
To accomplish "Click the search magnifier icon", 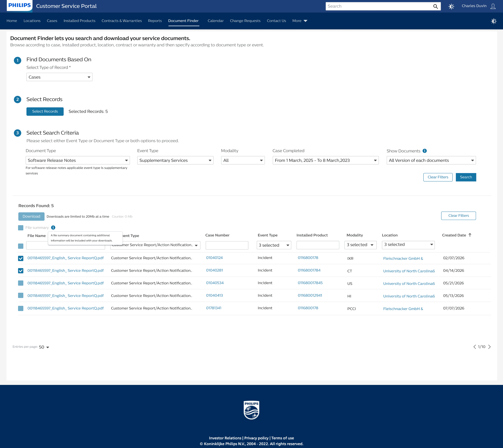I will pos(435,6).
